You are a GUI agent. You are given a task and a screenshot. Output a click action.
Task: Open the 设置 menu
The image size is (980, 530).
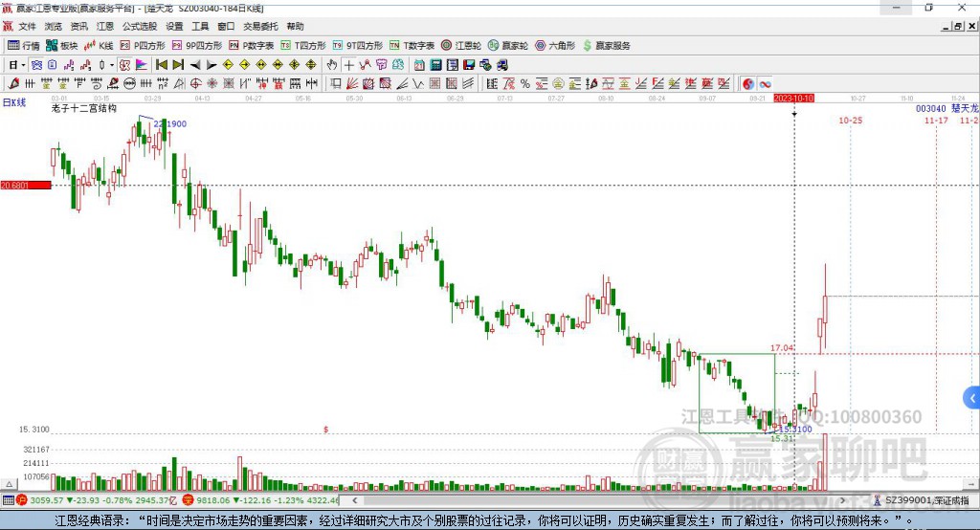(x=174, y=26)
